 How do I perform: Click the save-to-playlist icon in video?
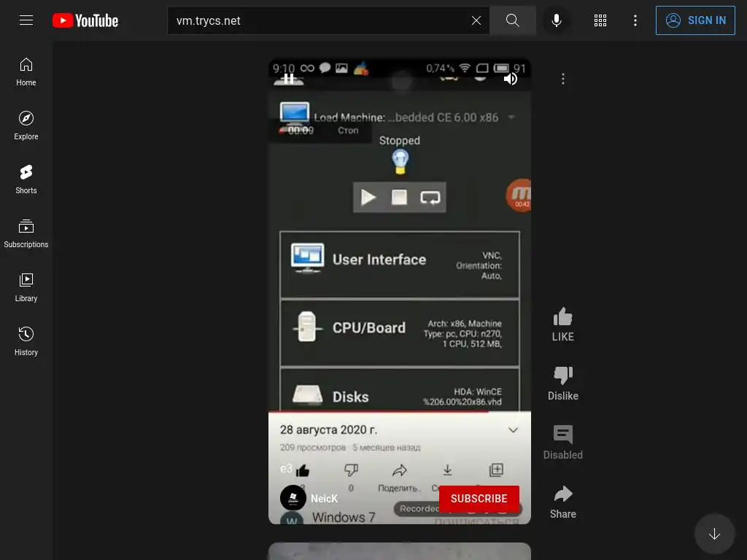(496, 470)
